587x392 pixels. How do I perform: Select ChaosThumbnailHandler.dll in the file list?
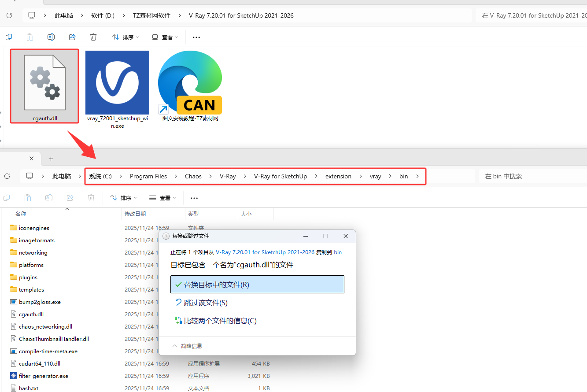[54, 339]
